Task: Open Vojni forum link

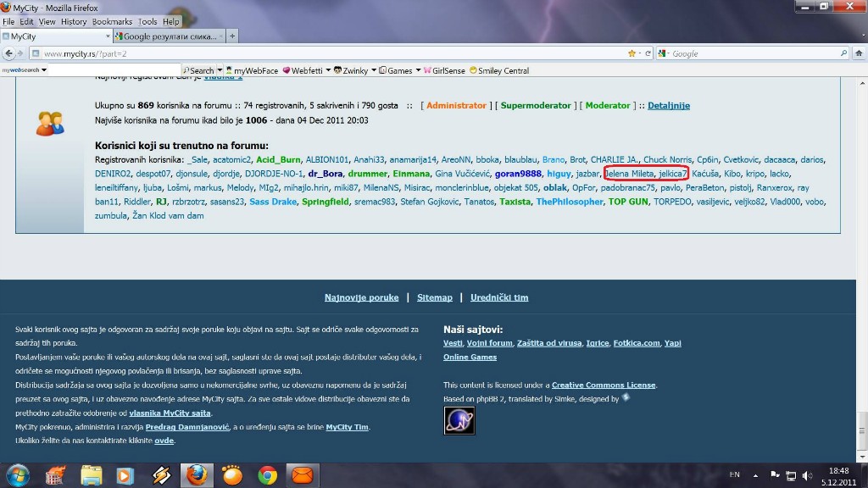Action: [489, 343]
